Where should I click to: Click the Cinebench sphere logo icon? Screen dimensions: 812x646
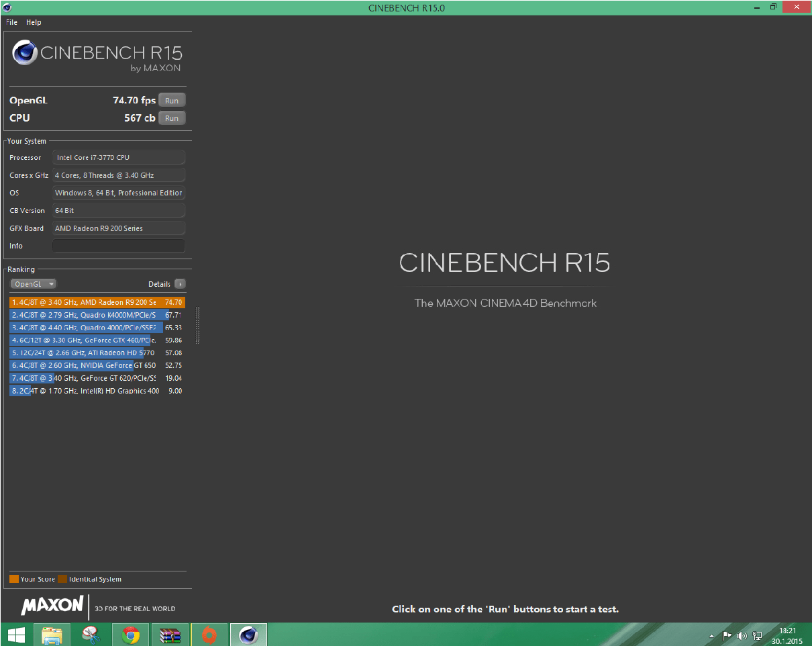point(25,53)
